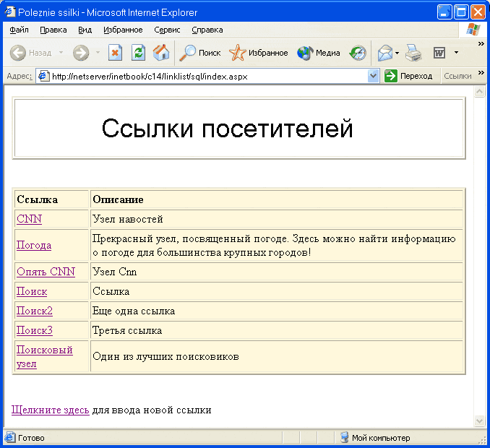
Task: Click inside the address URL field
Action: click(x=206, y=76)
